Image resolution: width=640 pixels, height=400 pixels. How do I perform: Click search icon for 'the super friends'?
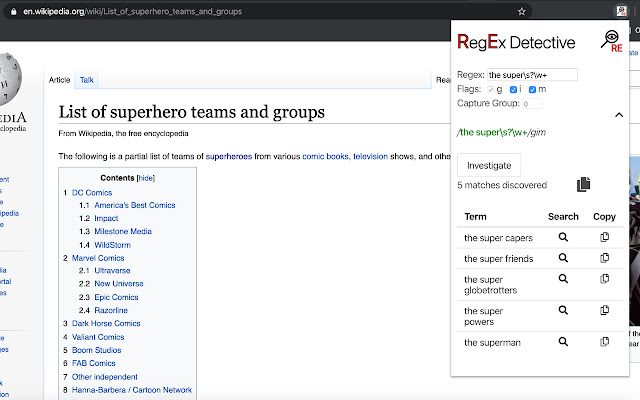[563, 258]
